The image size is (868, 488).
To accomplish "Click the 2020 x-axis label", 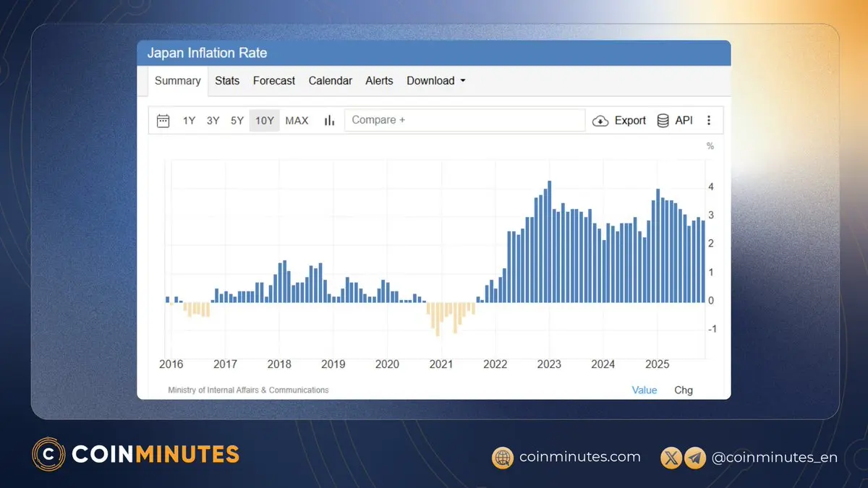I will 387,364.
